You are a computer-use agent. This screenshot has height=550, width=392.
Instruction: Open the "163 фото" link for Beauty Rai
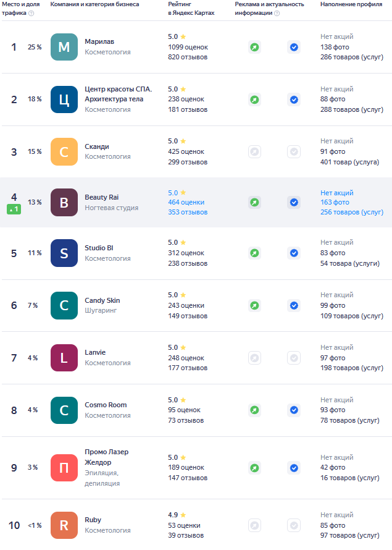[335, 202]
